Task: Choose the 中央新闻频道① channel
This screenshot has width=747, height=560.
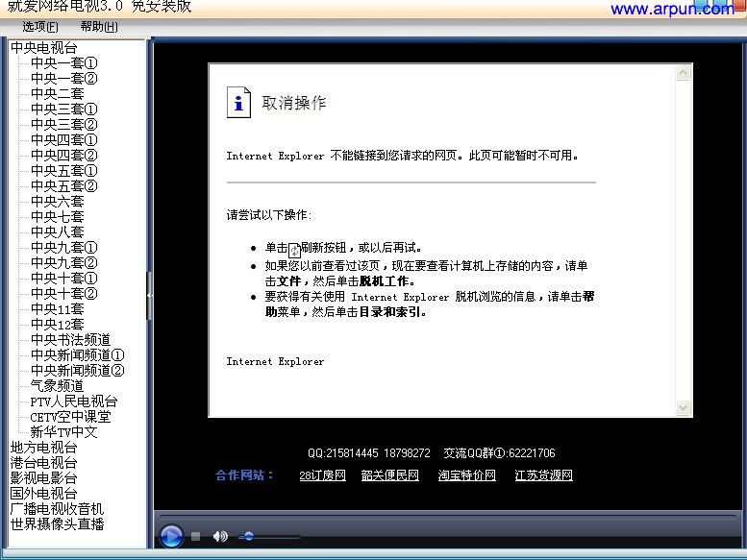Action: (x=77, y=354)
